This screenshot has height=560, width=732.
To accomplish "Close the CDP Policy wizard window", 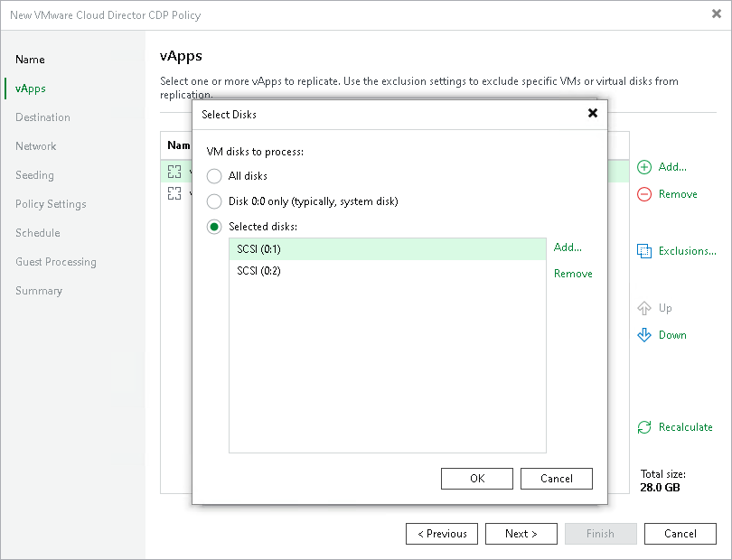I will click(716, 14).
